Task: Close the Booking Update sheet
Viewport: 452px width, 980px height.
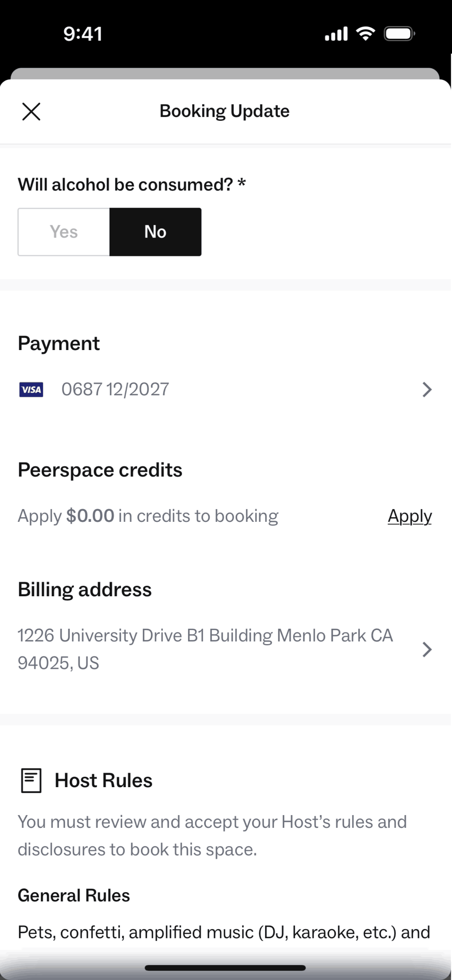Action: point(31,112)
